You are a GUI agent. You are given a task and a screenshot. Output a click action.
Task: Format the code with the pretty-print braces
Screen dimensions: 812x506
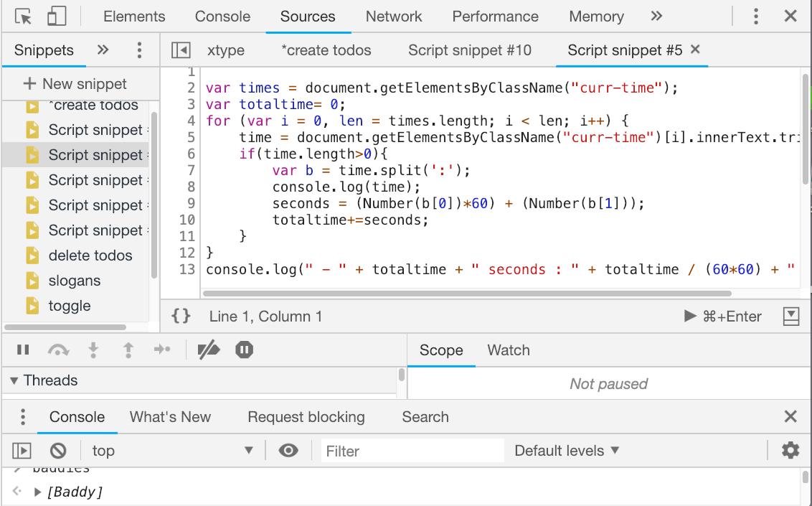click(180, 316)
